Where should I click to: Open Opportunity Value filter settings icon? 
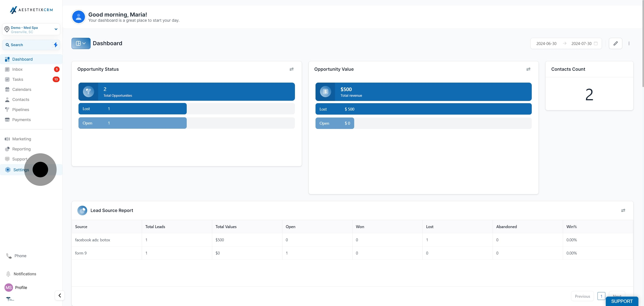click(528, 69)
